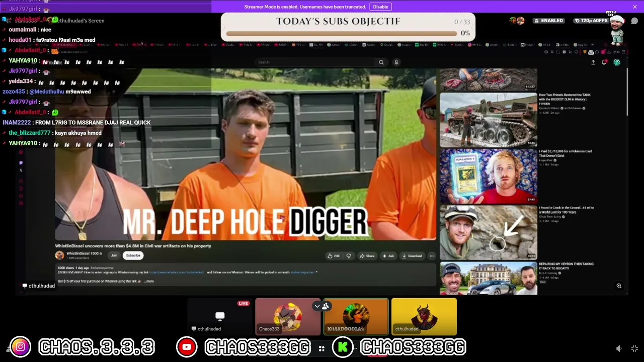Click the YouTube page scrollbar
Screen dimensions: 644x362
point(627,92)
